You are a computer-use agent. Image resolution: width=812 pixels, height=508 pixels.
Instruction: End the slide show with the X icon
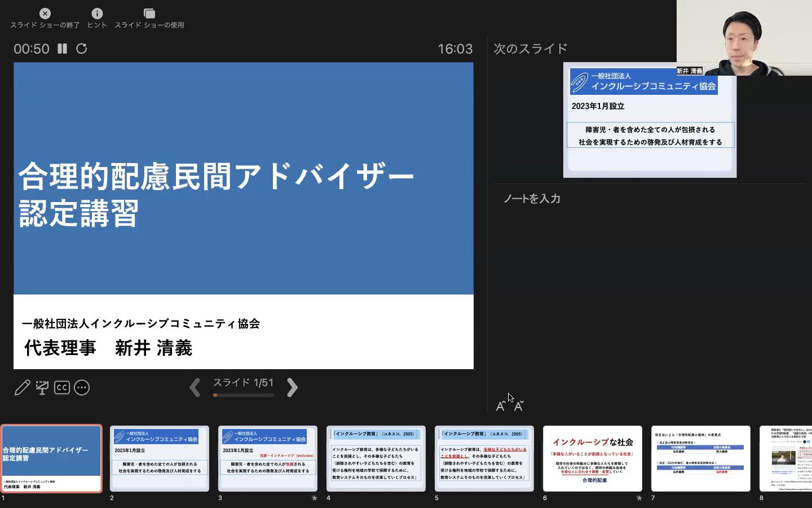tap(45, 14)
